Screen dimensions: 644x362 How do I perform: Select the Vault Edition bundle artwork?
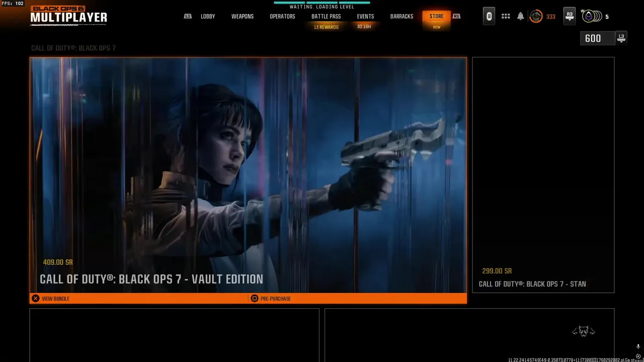click(248, 175)
